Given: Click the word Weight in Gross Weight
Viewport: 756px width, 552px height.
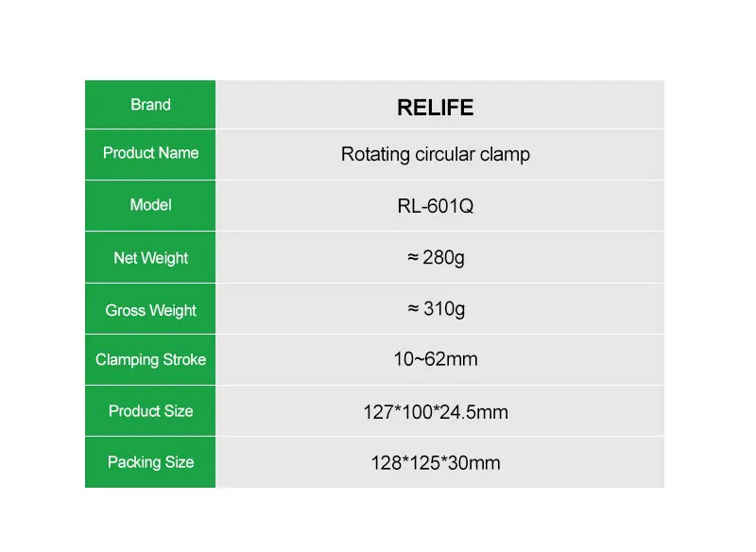Looking at the screenshot, I should click(173, 311).
